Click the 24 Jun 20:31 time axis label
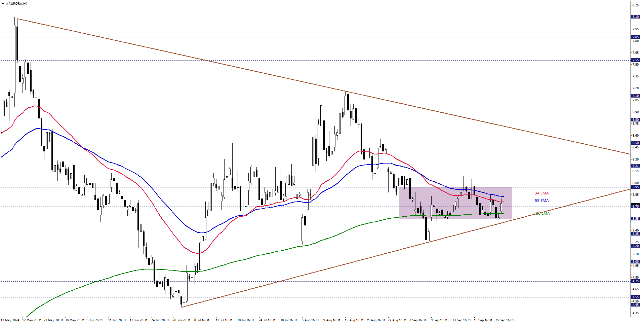 [160, 320]
